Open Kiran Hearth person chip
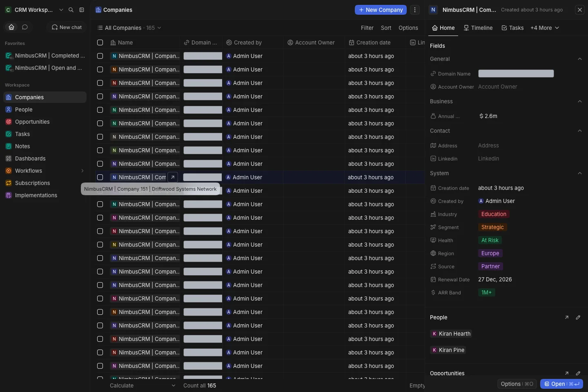The height and width of the screenshot is (392, 588). pyautogui.click(x=451, y=334)
